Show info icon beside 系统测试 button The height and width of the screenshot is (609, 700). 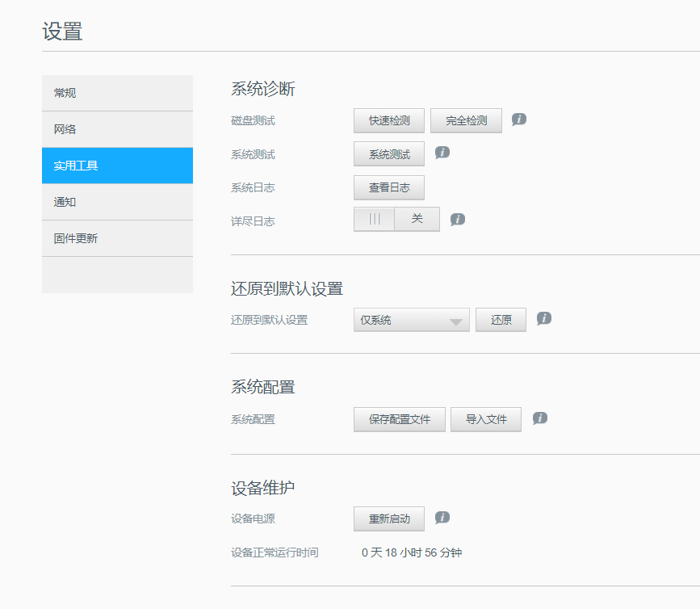[442, 153]
